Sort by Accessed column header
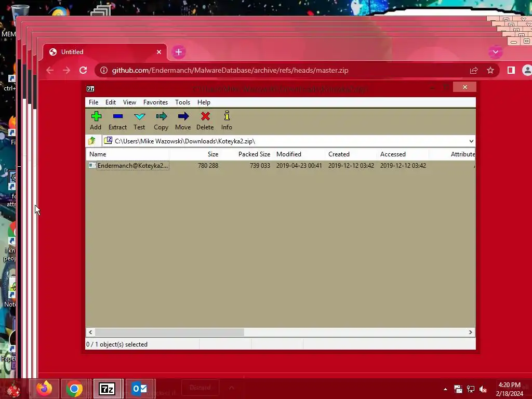Viewport: 532px width, 399px height. (x=403, y=154)
